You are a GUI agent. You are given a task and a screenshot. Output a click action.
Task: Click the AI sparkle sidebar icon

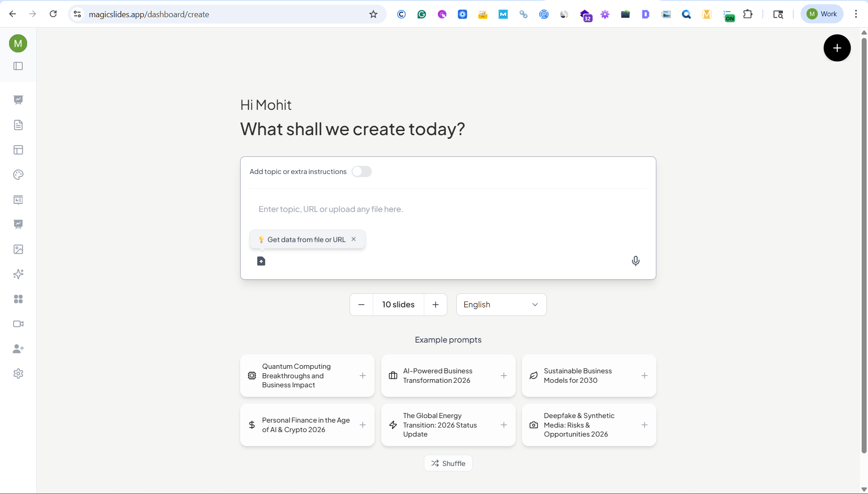pos(18,274)
